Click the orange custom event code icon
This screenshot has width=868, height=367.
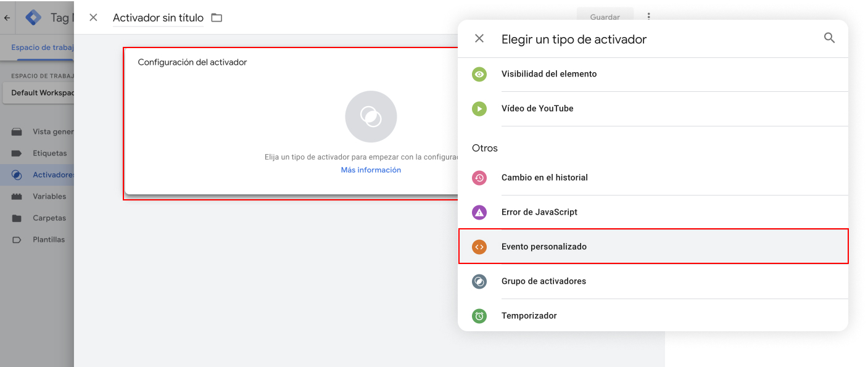point(479,247)
